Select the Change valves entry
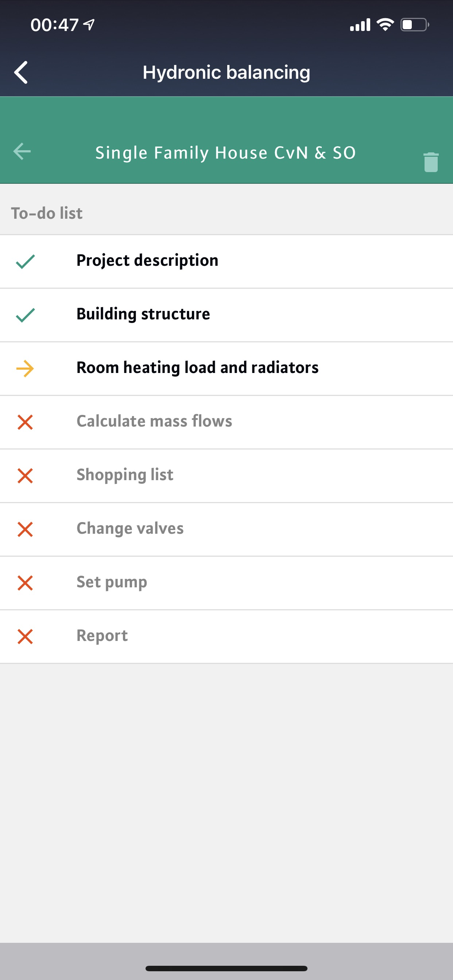Viewport: 453px width, 980px height. coord(130,529)
